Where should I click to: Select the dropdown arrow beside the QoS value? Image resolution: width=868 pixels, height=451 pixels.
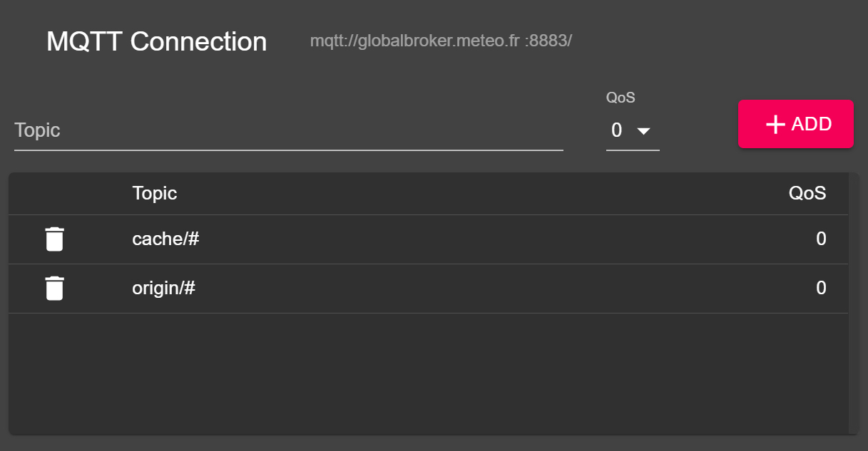(x=644, y=131)
